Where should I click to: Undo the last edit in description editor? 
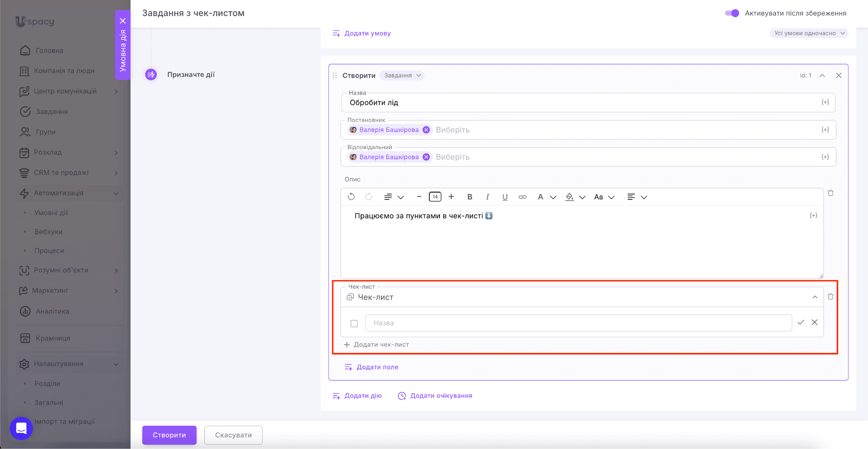pos(351,197)
